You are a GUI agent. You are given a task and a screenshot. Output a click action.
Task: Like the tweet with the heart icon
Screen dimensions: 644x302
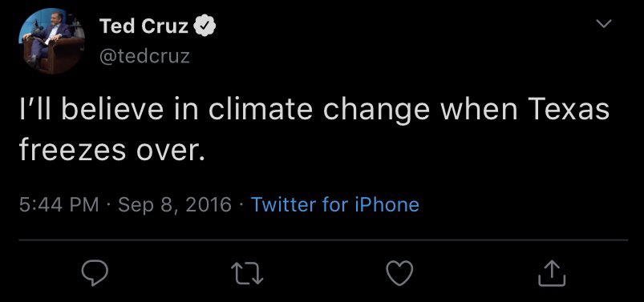tap(399, 274)
